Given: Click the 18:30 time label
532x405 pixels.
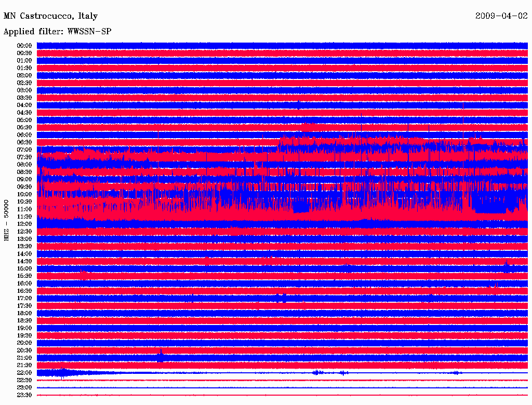Looking at the screenshot, I should pyautogui.click(x=24, y=320).
